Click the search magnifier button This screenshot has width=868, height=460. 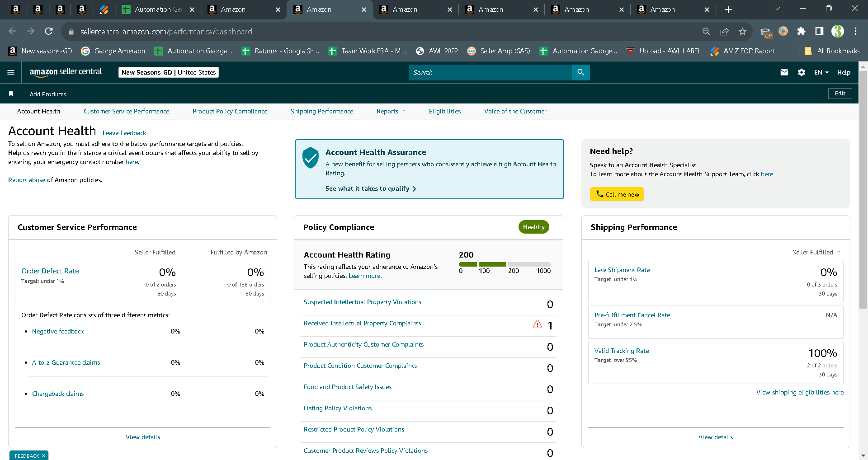click(581, 72)
